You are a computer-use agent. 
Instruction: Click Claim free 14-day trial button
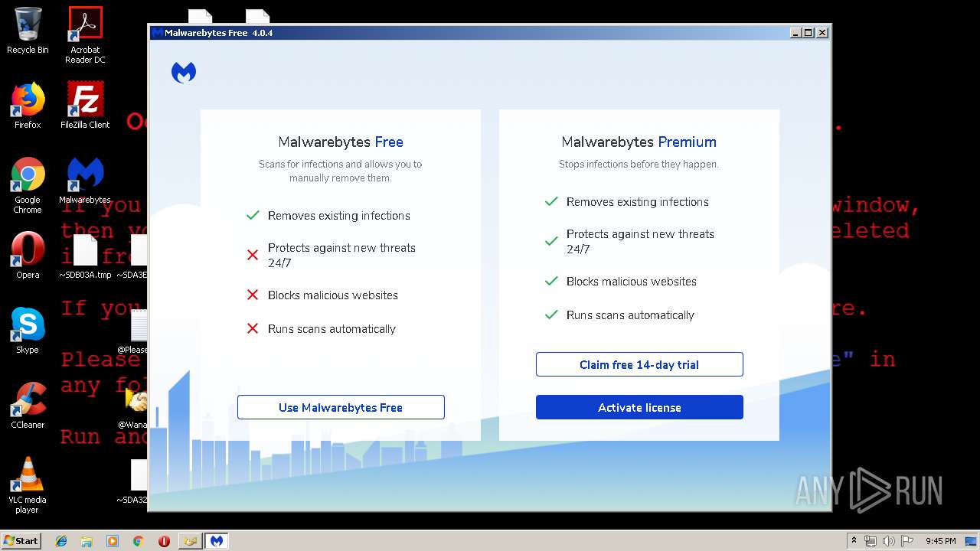(x=639, y=364)
